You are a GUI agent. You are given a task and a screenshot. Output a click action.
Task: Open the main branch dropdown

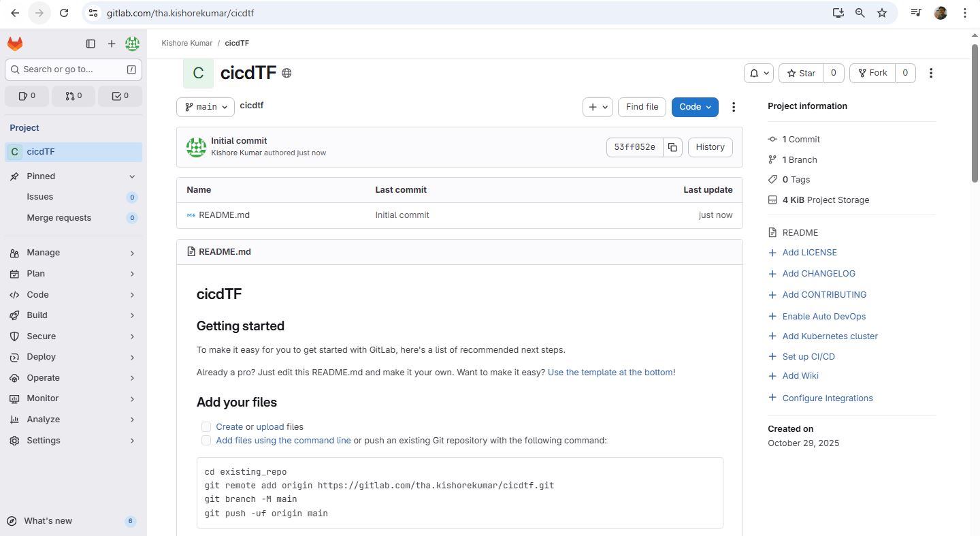coord(206,107)
